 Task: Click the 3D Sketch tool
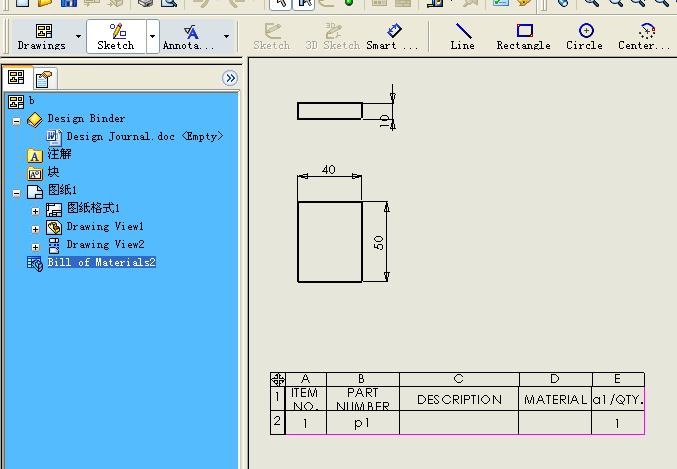(x=332, y=37)
